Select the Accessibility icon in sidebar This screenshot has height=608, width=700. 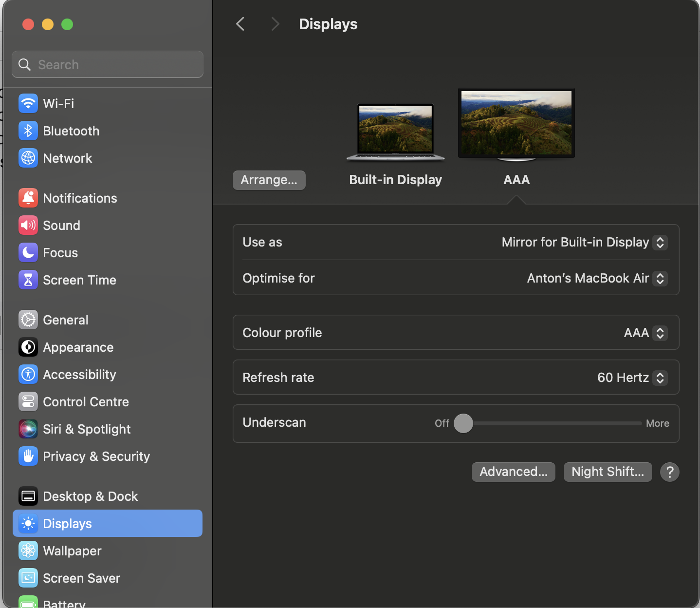tap(28, 374)
